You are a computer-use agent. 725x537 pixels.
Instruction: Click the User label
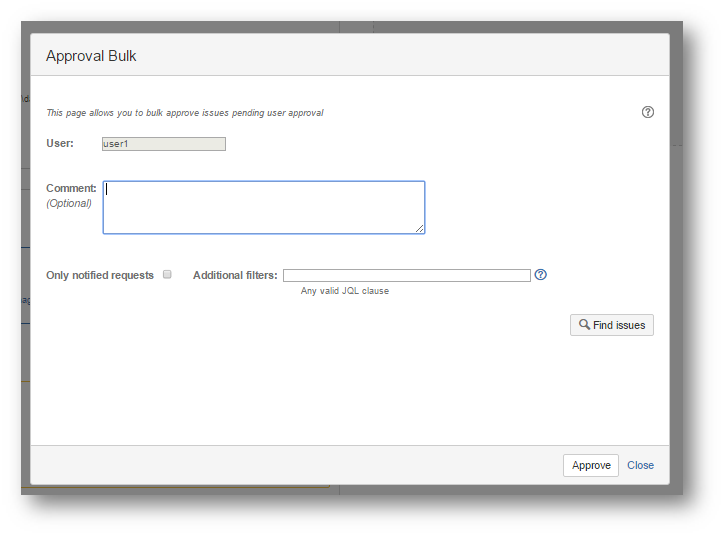pyautogui.click(x=60, y=143)
